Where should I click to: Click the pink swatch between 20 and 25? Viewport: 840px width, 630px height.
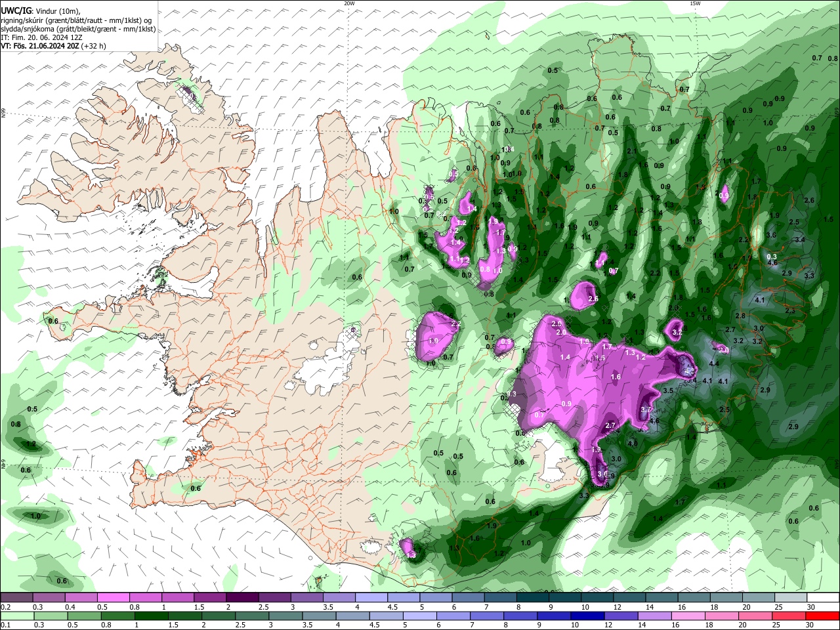click(756, 616)
